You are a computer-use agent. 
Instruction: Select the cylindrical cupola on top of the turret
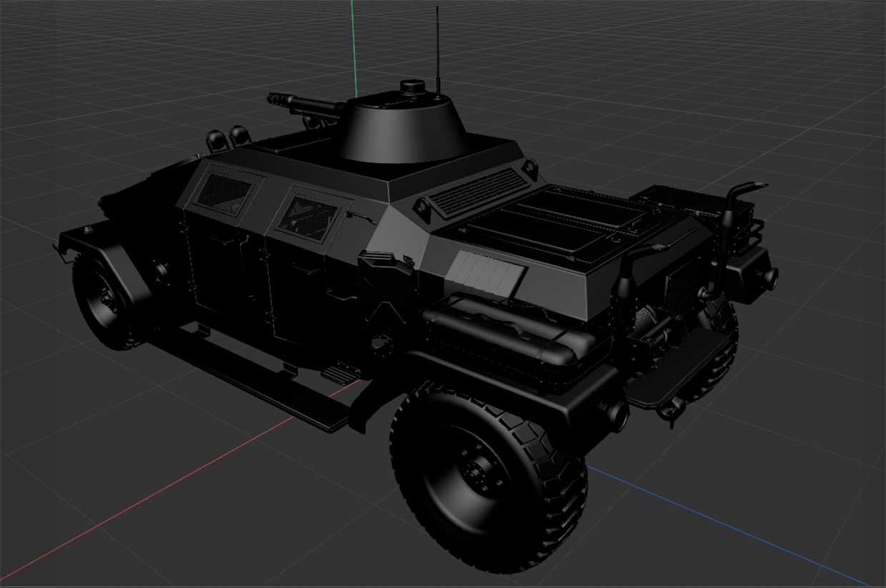pos(414,89)
